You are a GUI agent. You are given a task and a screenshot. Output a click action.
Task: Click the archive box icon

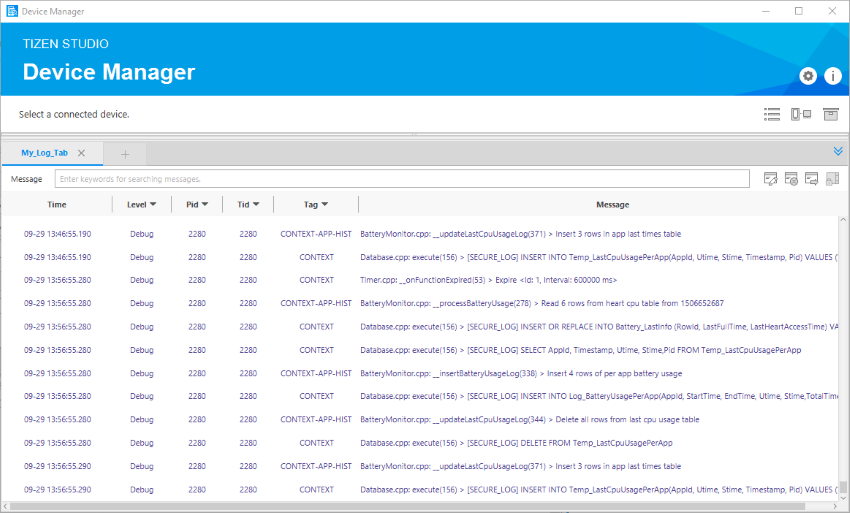[x=830, y=114]
